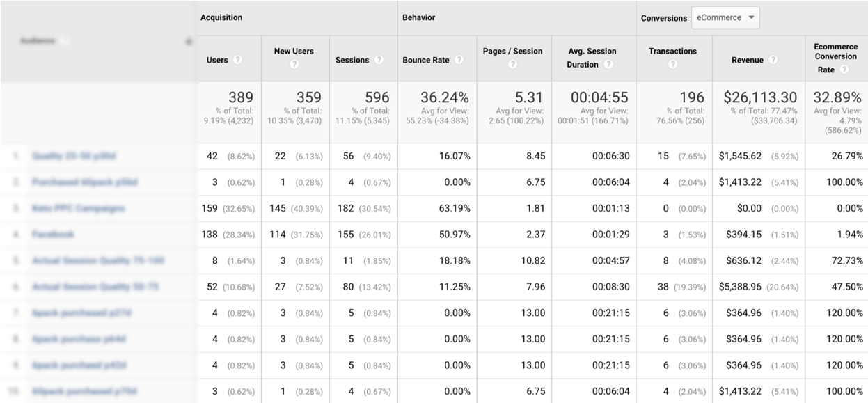
Task: Open the eCommerce conversions dropdown
Action: point(725,18)
